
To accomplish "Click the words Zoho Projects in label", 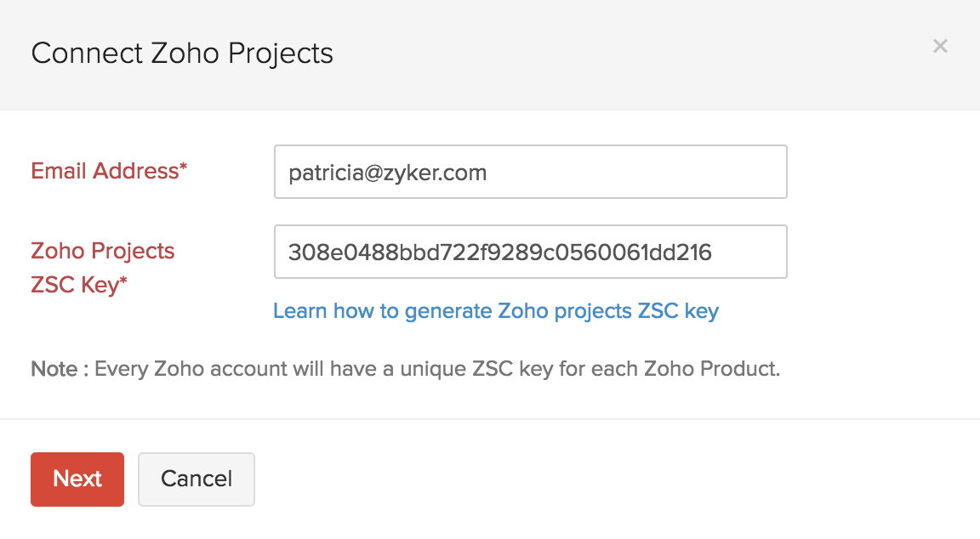I will point(102,252).
